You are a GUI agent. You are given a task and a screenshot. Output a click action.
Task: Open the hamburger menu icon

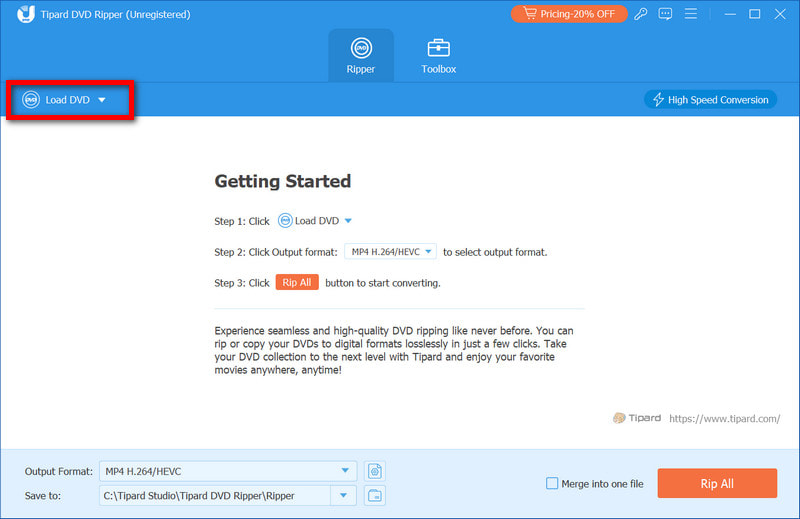[x=691, y=14]
